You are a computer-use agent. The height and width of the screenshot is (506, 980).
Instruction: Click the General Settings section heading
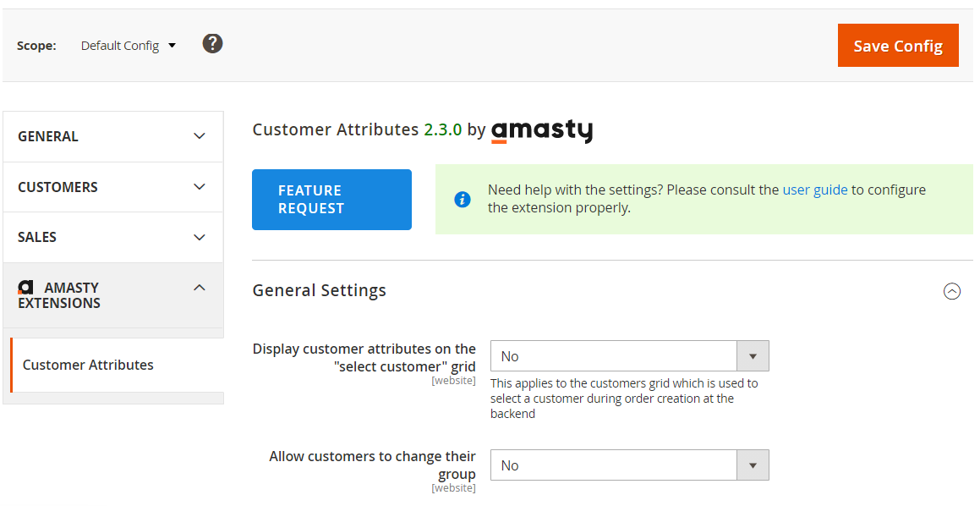[x=320, y=290]
